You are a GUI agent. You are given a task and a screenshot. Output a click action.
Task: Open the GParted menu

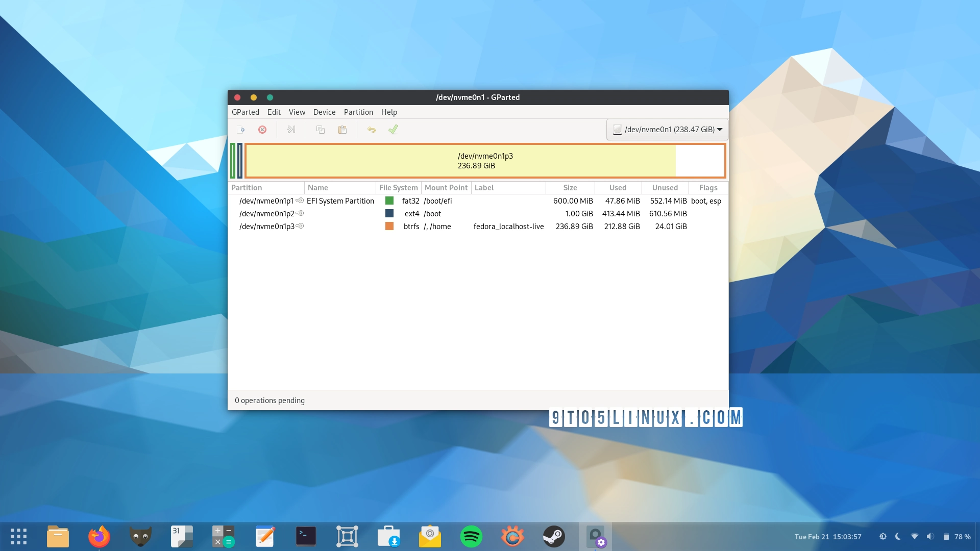point(246,112)
